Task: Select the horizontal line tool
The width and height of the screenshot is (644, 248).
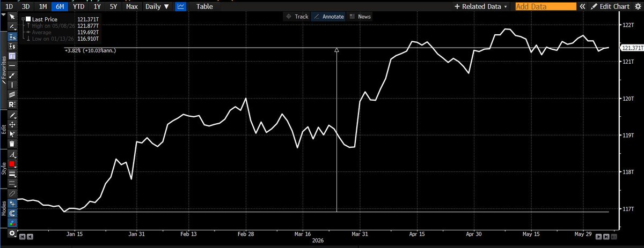Action: click(13, 65)
